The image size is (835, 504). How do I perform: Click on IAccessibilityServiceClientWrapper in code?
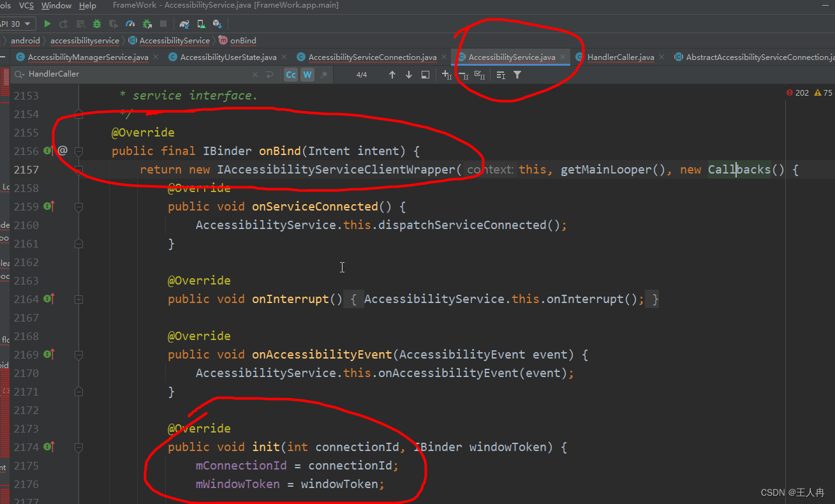pos(336,170)
